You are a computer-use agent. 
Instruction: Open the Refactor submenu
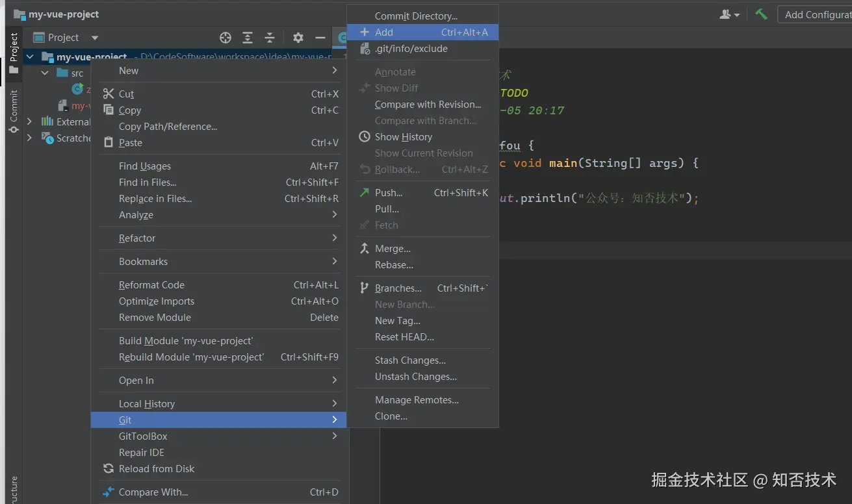click(137, 238)
